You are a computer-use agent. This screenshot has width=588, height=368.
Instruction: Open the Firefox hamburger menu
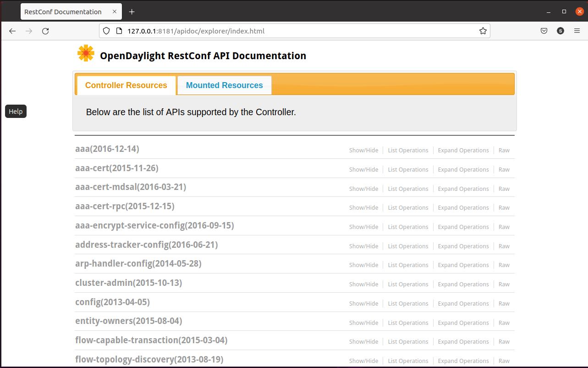pyautogui.click(x=577, y=31)
